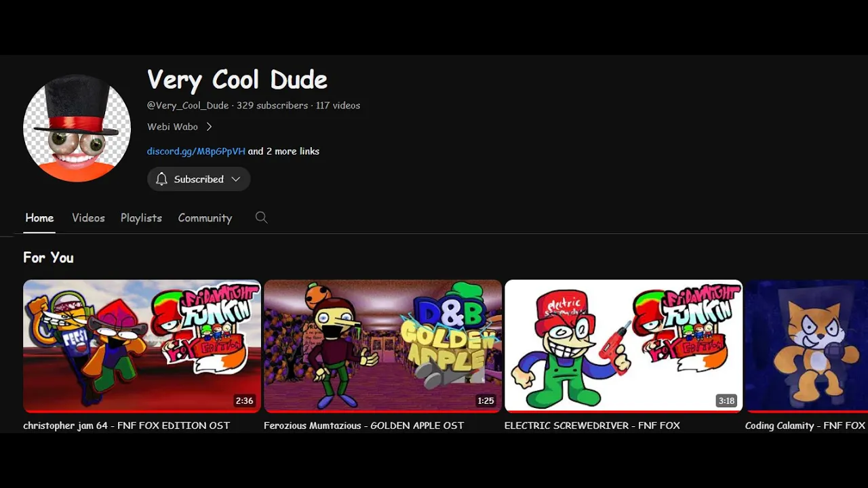Switch to the Videos tab
Screen dimensions: 868x488
[88, 218]
